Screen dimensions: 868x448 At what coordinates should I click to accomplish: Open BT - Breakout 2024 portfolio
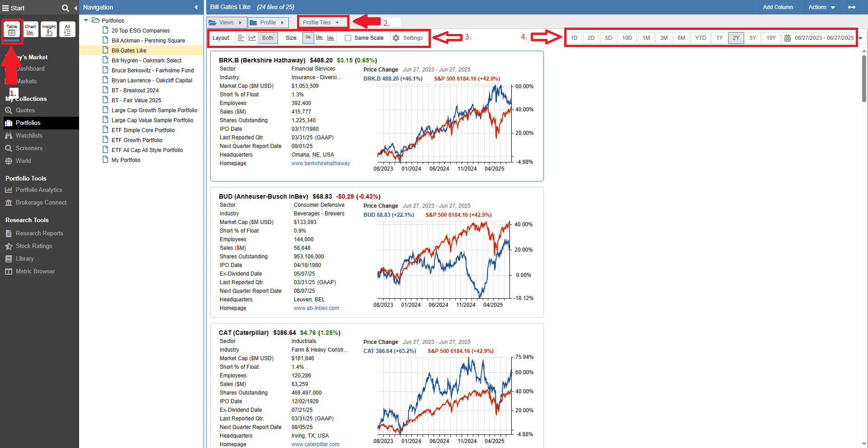(135, 91)
